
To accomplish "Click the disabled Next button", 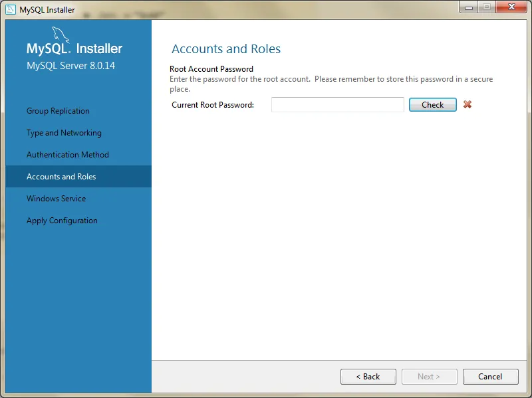I will 429,377.
